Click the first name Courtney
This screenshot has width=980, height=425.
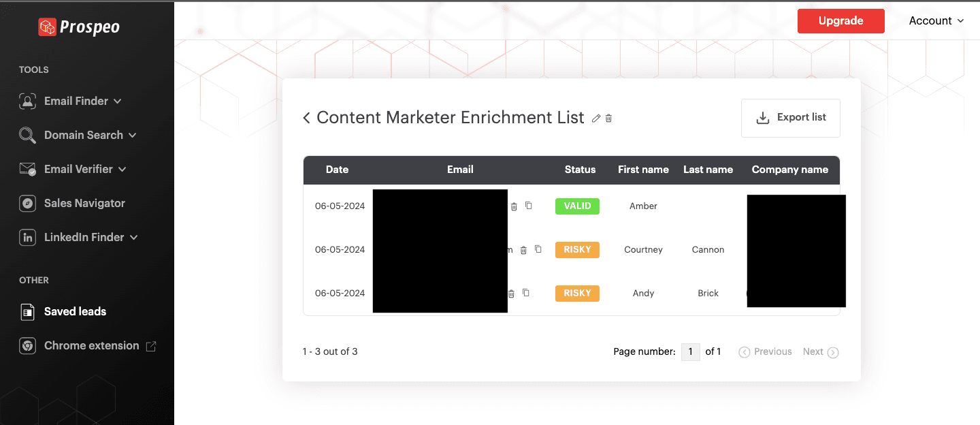click(x=643, y=249)
